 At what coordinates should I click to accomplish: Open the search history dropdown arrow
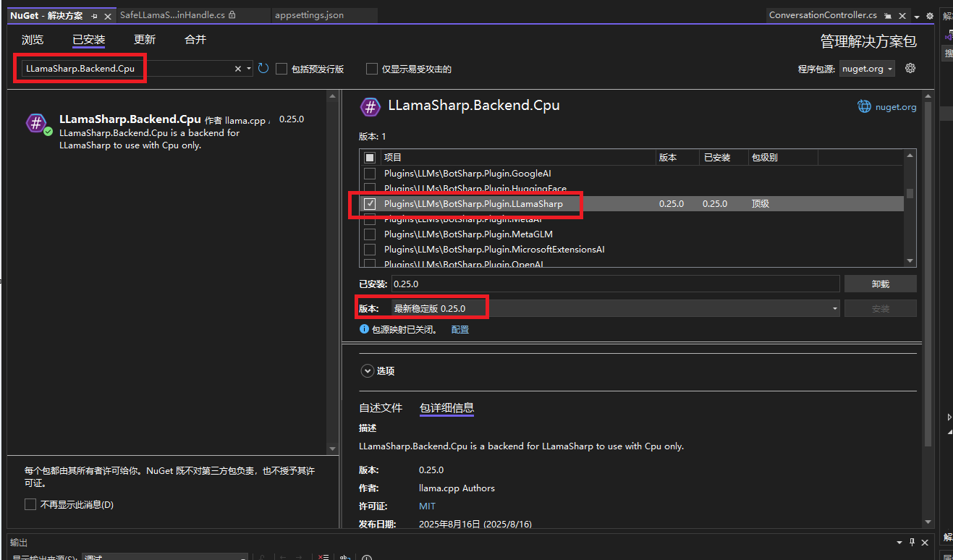[x=249, y=69]
